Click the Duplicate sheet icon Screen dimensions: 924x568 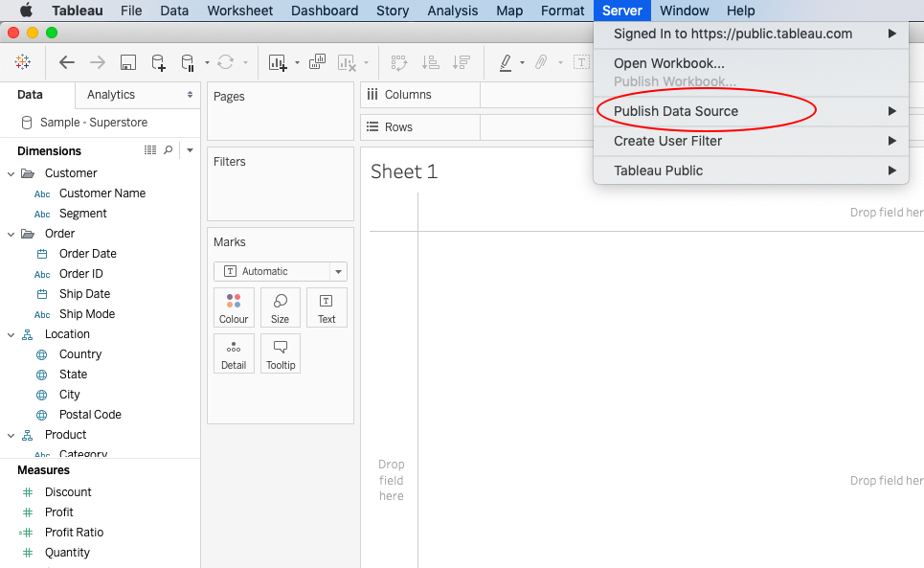coord(317,62)
